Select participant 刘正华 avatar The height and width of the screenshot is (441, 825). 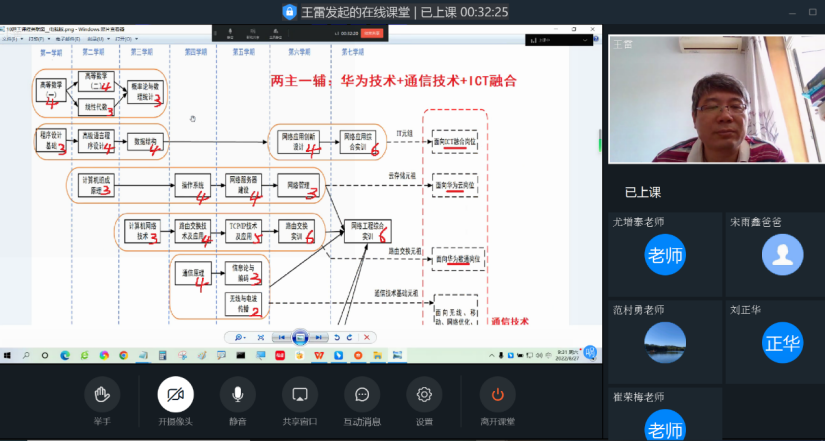pos(782,343)
